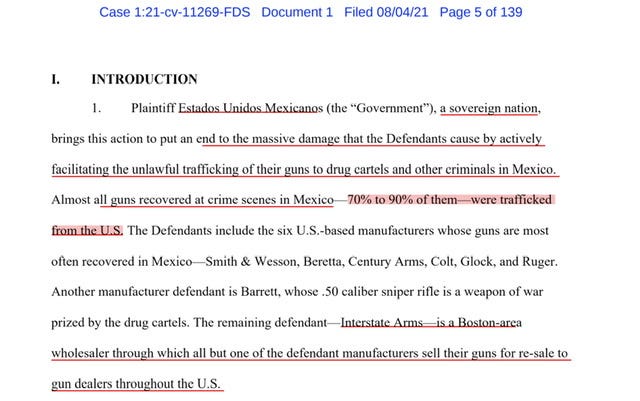The image size is (640, 401).
Task: Click the name 'Ruger'
Action: (539, 261)
